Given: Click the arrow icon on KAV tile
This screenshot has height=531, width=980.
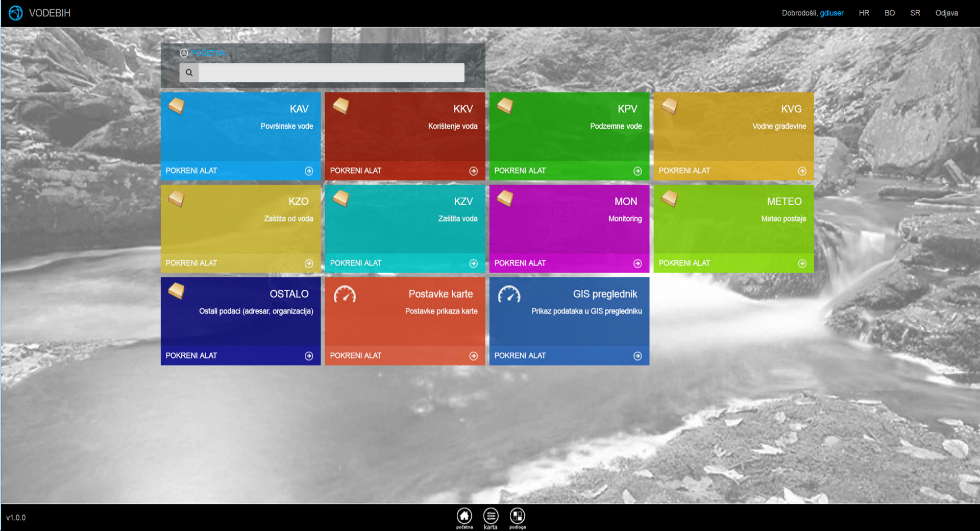Looking at the screenshot, I should pyautogui.click(x=309, y=171).
